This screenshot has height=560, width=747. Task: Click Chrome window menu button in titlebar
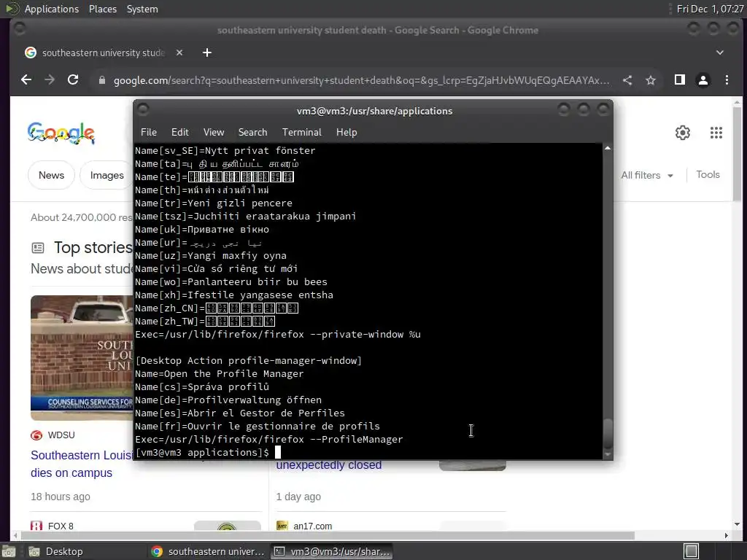coord(20,29)
